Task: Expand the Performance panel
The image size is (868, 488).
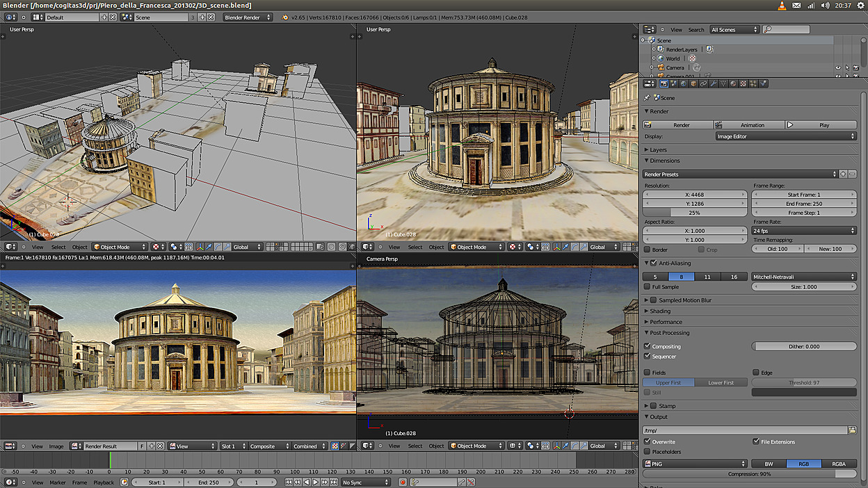Action: (666, 322)
